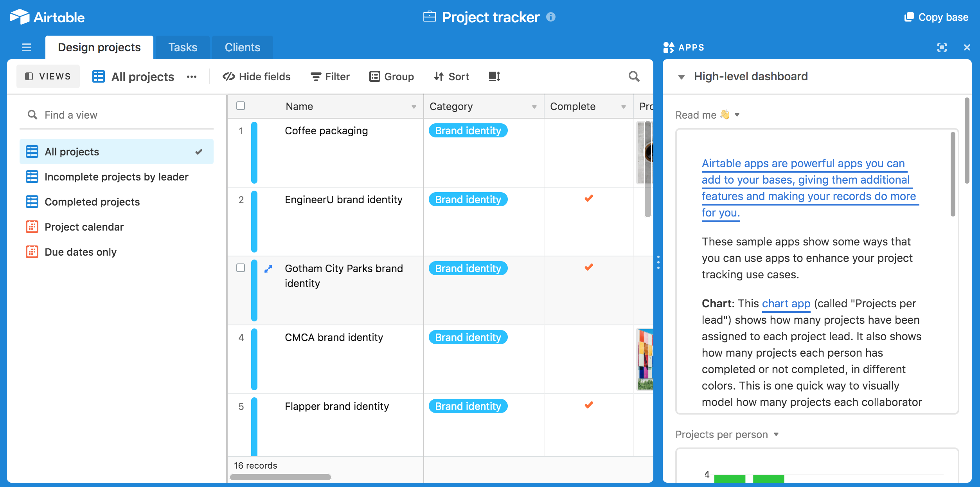Switch to the Clients tab
Image resolution: width=980 pixels, height=487 pixels.
pyautogui.click(x=242, y=47)
